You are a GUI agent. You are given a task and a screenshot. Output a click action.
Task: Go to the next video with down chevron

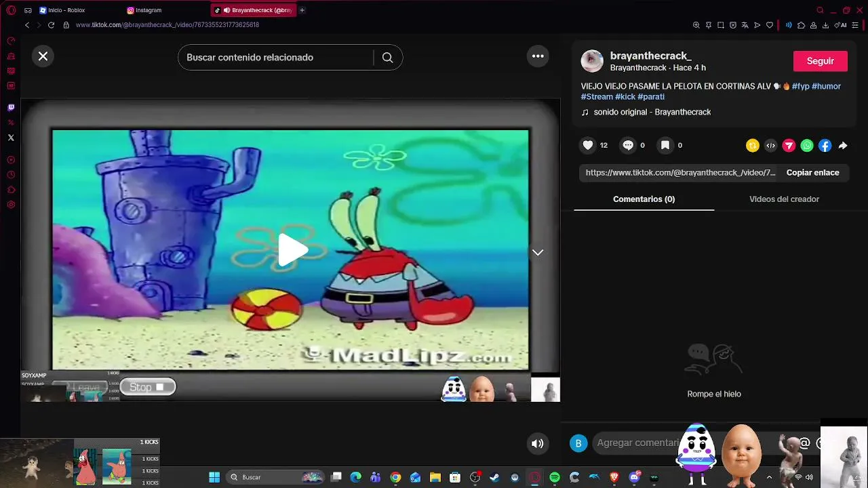pyautogui.click(x=538, y=252)
